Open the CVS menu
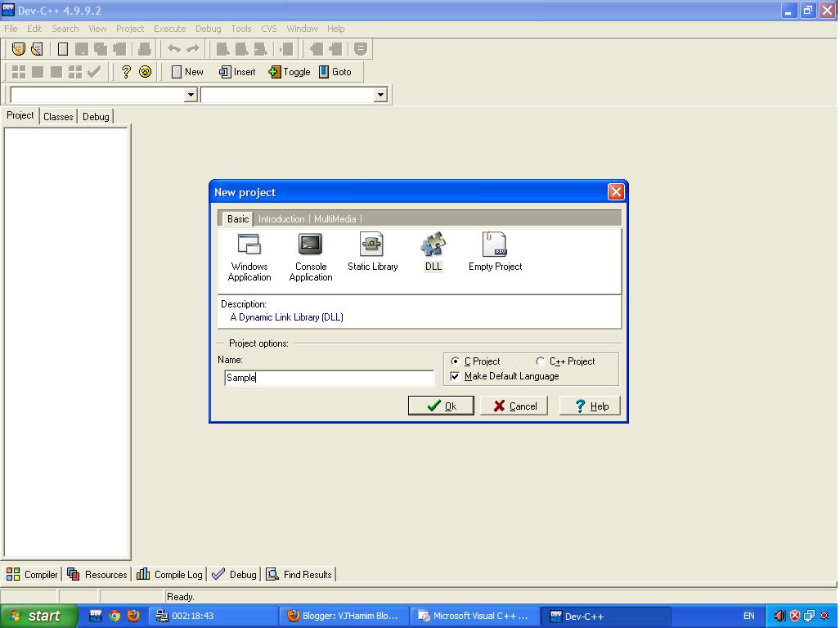This screenshot has width=840, height=628. 269,29
